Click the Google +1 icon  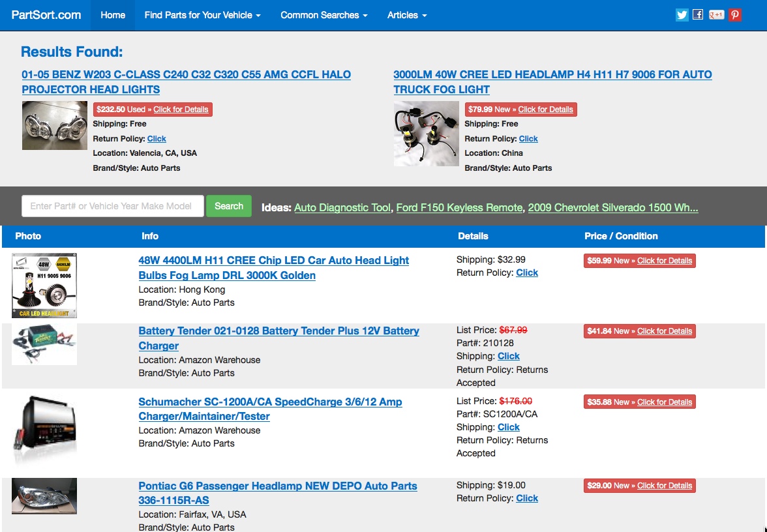pyautogui.click(x=716, y=15)
